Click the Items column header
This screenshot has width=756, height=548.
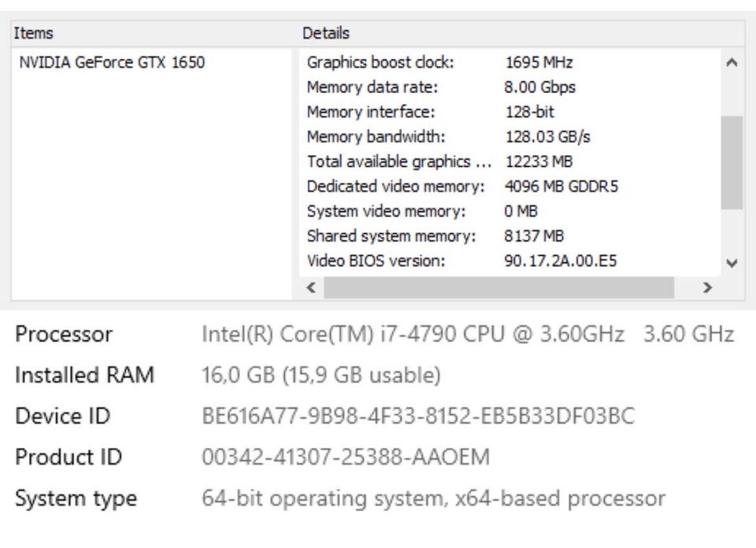coord(34,33)
